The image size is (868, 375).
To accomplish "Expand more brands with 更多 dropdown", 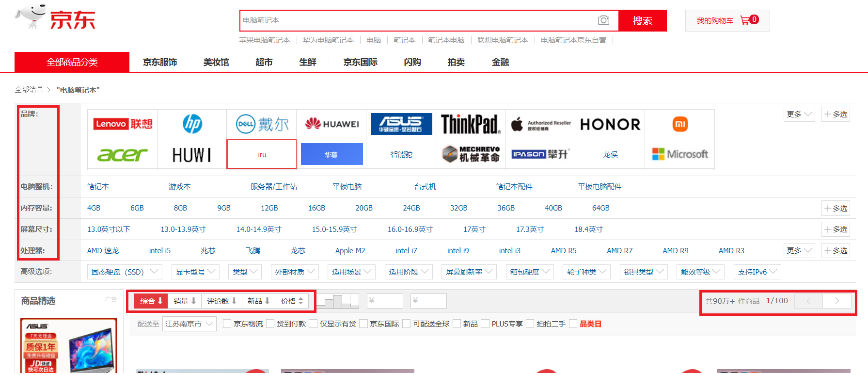I will (799, 114).
